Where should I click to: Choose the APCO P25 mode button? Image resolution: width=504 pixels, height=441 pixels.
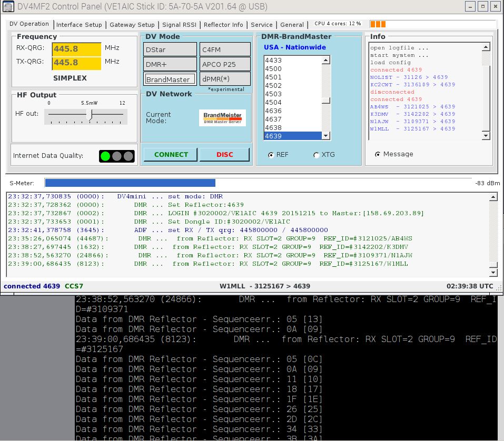[225, 64]
